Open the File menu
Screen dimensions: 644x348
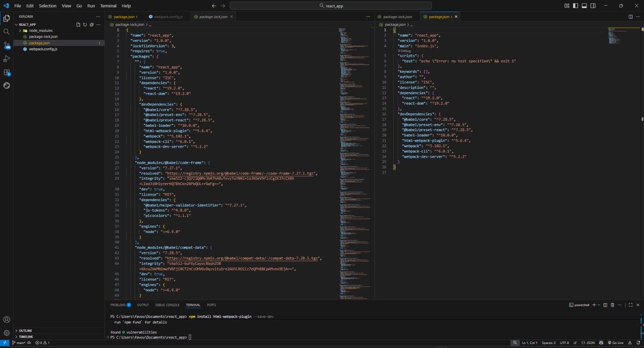tap(18, 5)
